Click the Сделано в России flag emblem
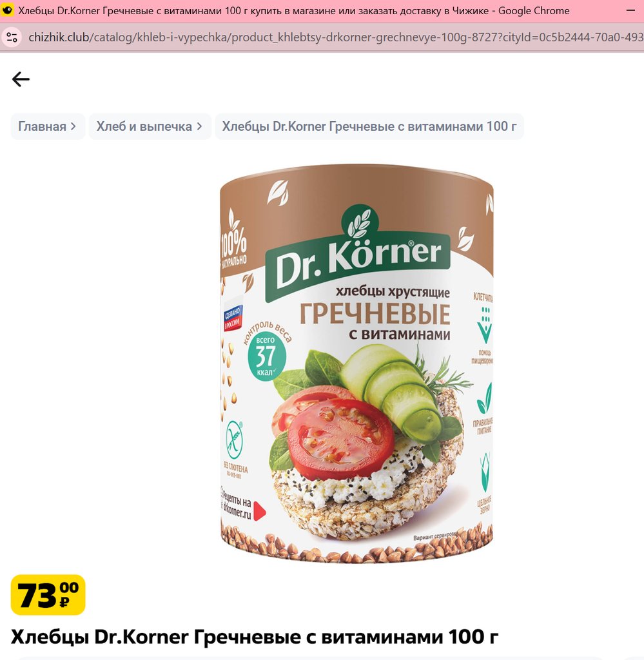 coord(233,318)
